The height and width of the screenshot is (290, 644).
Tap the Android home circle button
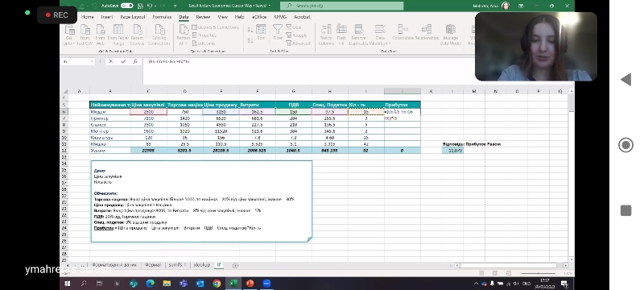tap(625, 145)
